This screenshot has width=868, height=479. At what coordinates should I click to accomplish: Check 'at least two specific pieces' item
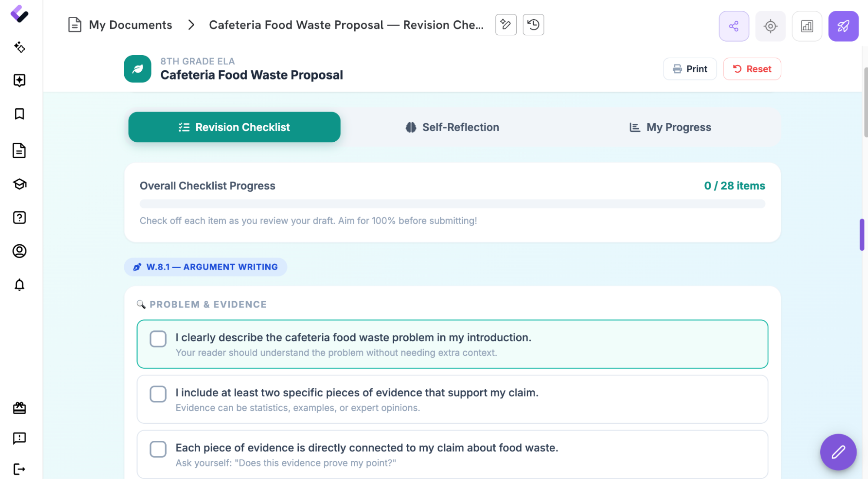click(x=158, y=394)
